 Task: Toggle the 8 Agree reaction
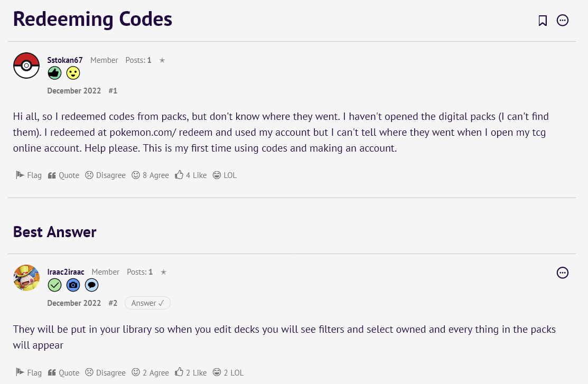click(x=150, y=175)
